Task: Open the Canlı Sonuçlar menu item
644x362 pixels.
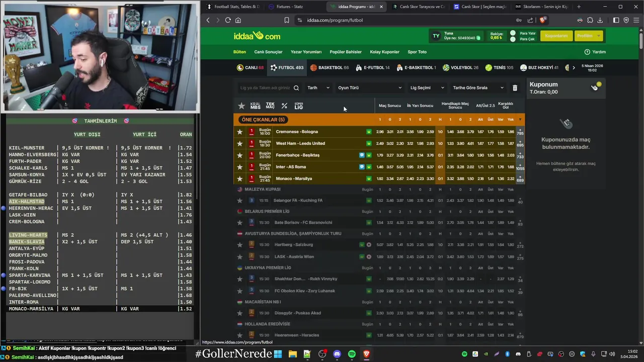Action: click(x=268, y=52)
